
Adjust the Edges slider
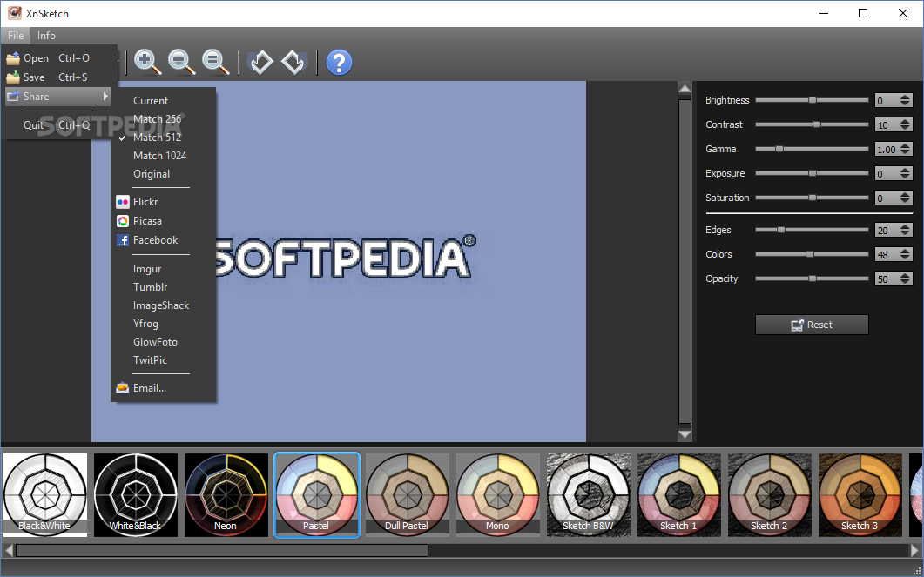812,230
